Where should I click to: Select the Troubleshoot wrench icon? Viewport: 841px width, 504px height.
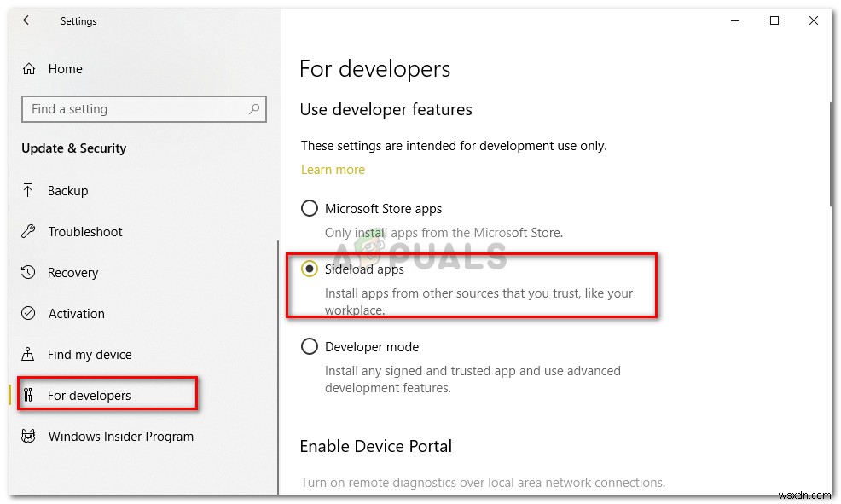29,231
